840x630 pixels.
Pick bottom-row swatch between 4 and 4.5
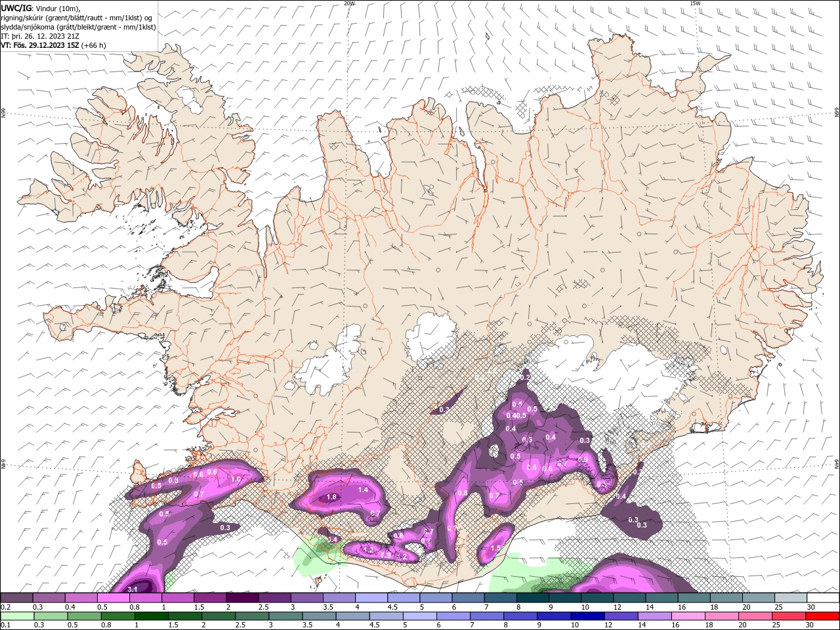tap(352, 616)
